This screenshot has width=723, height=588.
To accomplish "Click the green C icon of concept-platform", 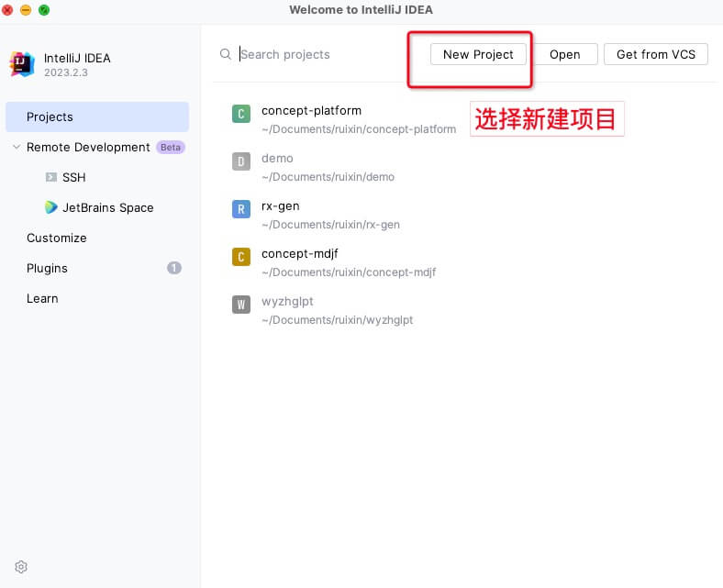I will click(x=241, y=114).
